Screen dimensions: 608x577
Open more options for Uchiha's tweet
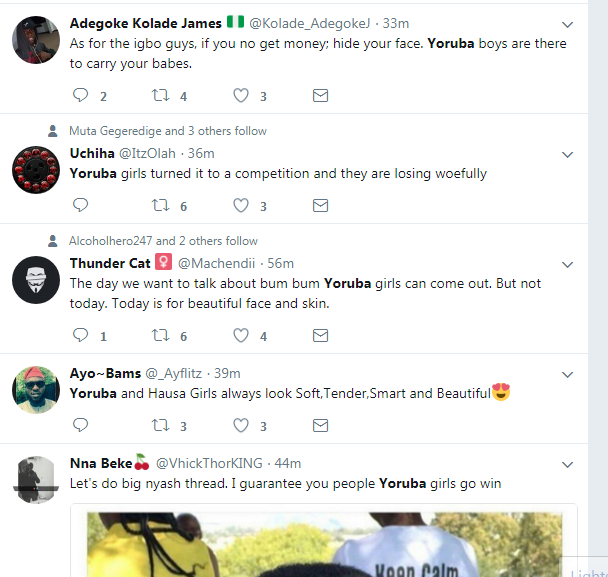point(567,154)
